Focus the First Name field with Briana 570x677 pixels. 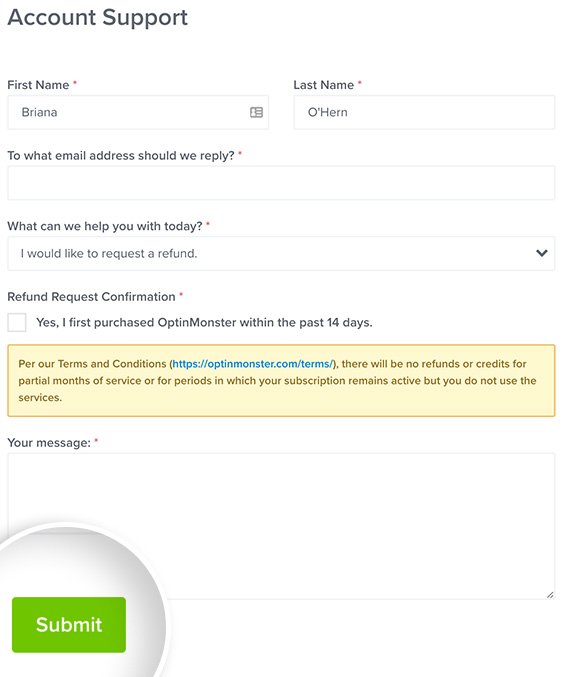click(x=138, y=112)
